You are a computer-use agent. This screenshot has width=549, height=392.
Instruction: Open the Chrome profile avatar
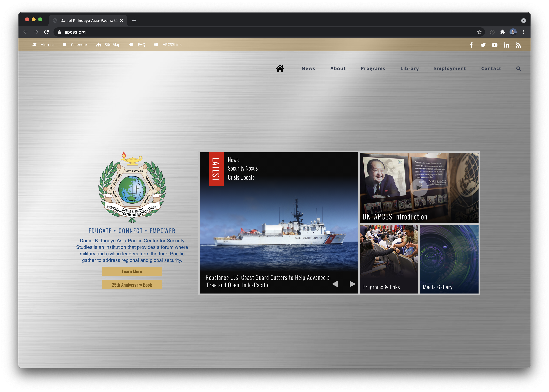(513, 32)
